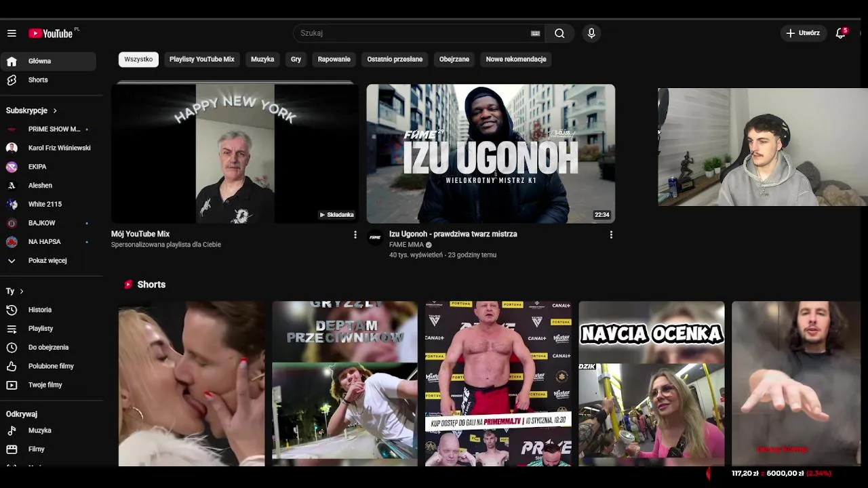
Task: Open FAME MMA channel avatar
Action: (375, 237)
